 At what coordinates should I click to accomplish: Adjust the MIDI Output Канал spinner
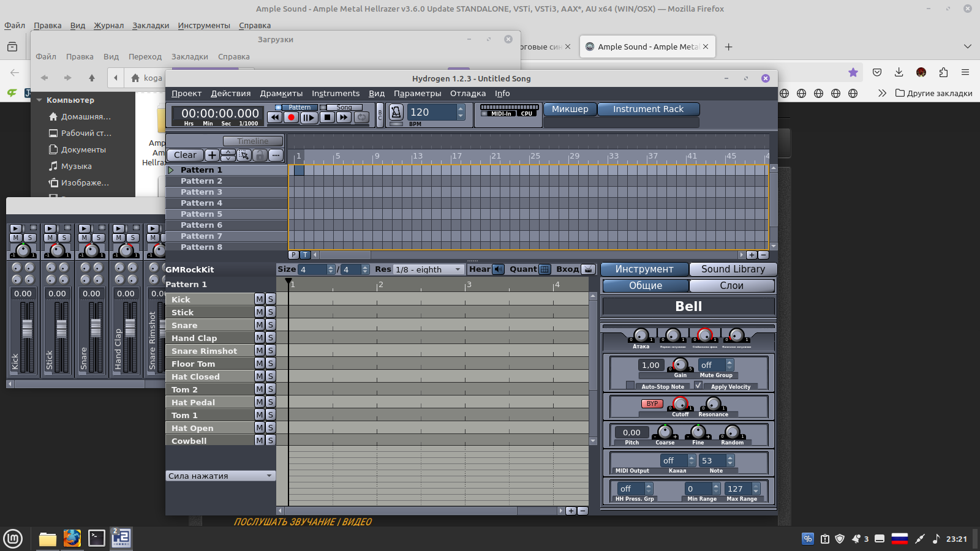click(x=692, y=460)
